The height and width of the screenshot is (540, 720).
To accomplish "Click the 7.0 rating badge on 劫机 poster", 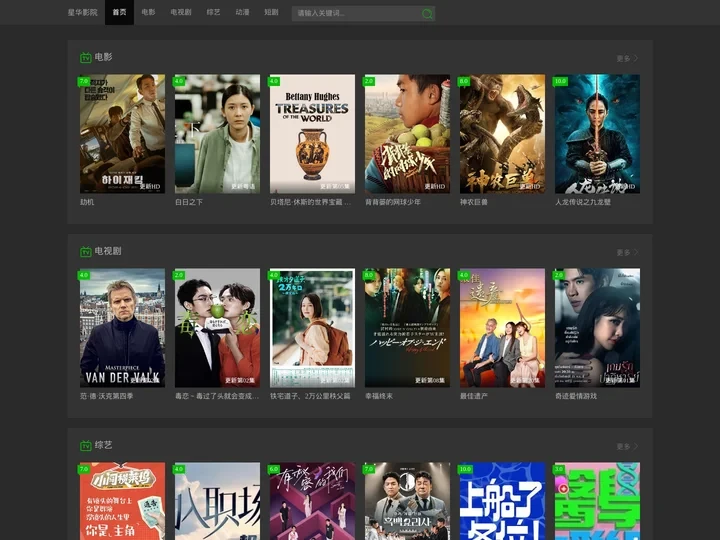I will 84,81.
